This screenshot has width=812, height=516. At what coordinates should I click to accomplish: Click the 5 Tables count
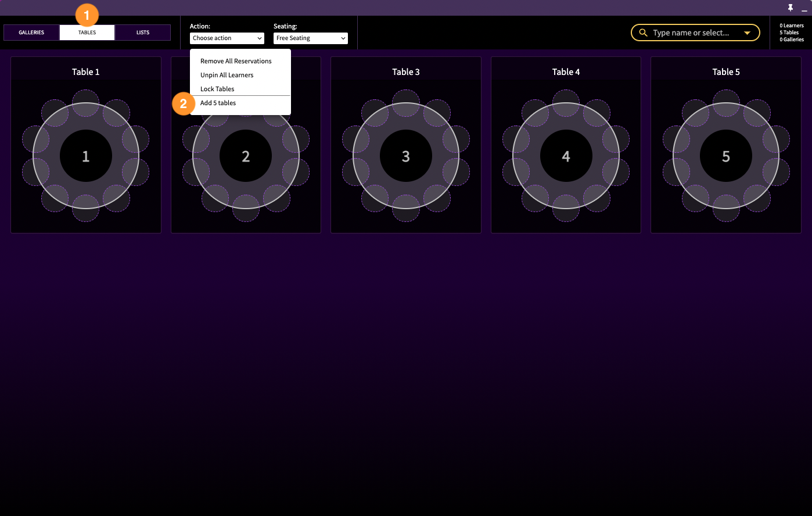(x=789, y=33)
